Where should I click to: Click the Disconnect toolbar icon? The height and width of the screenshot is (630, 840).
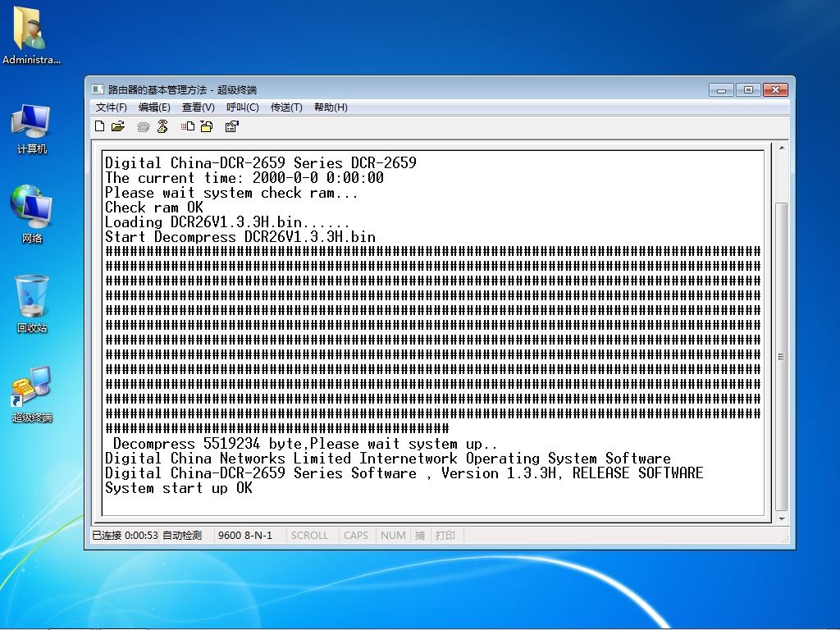pyautogui.click(x=162, y=126)
